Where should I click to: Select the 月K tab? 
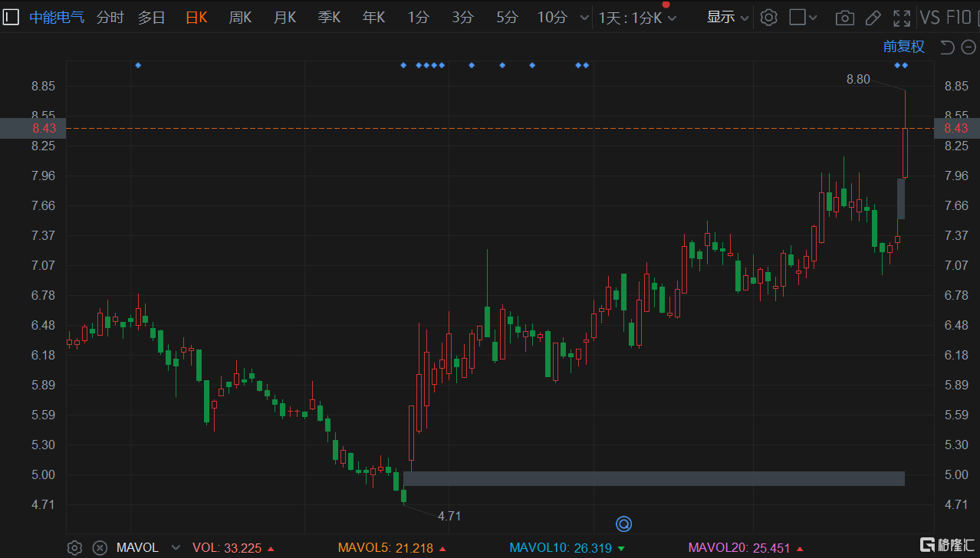285,17
